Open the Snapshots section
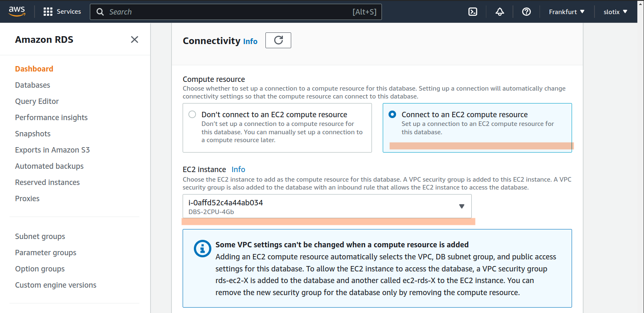Image resolution: width=644 pixels, height=313 pixels. (x=32, y=133)
